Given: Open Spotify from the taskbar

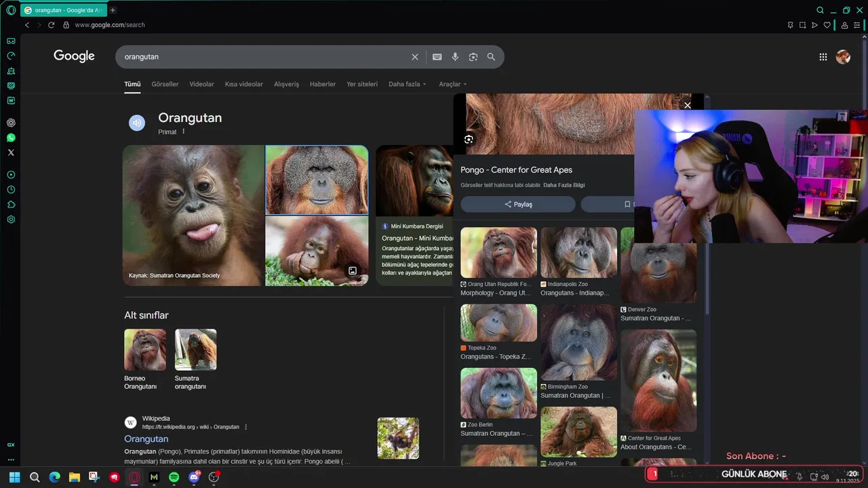Looking at the screenshot, I should (174, 477).
